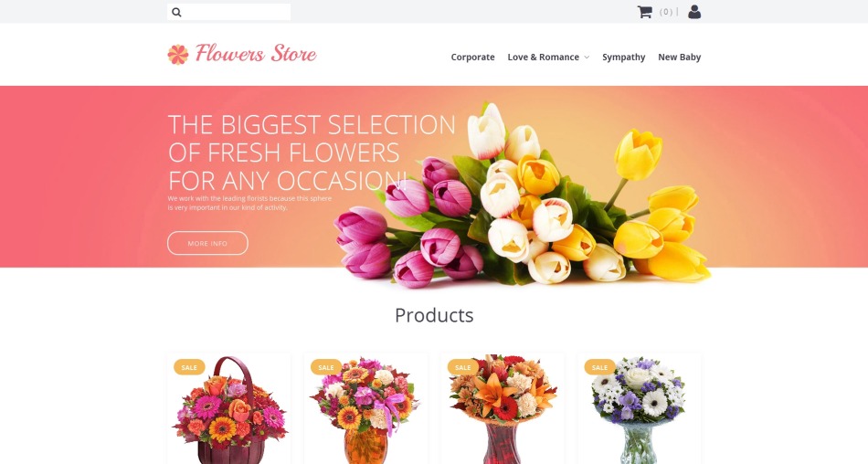Image resolution: width=868 pixels, height=464 pixels.
Task: Open the Sympathy category
Action: click(624, 57)
